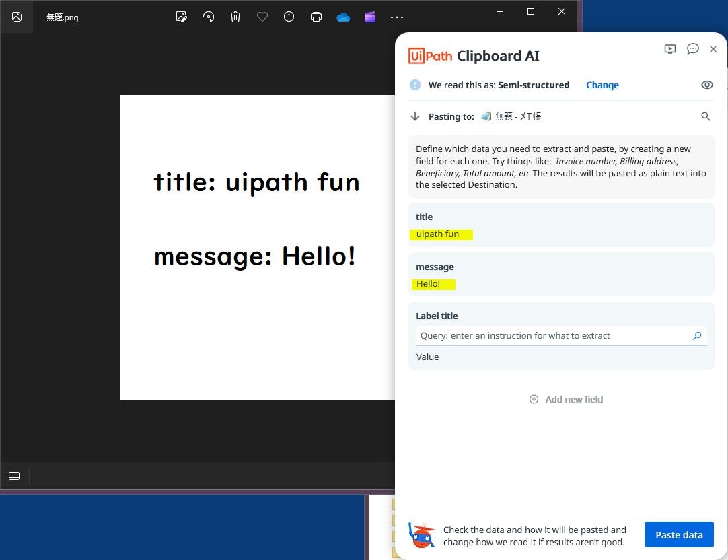The width and height of the screenshot is (728, 560).
Task: Toggle the eye preview icon in Clipboard AI
Action: click(706, 85)
